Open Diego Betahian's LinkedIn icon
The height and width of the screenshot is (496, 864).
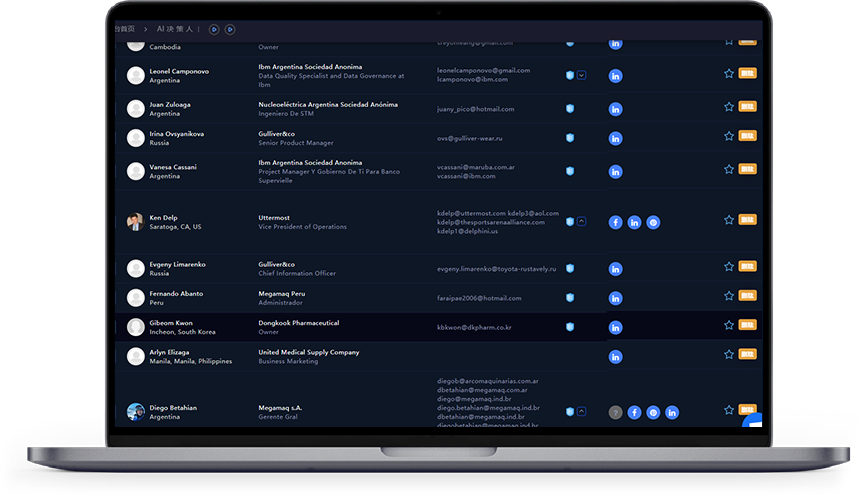pos(672,412)
